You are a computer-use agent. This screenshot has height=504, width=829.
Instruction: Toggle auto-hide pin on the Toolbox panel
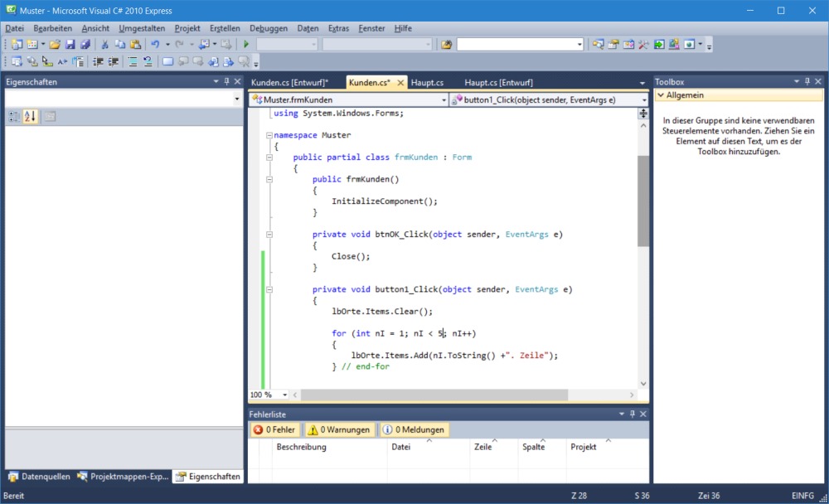[807, 81]
